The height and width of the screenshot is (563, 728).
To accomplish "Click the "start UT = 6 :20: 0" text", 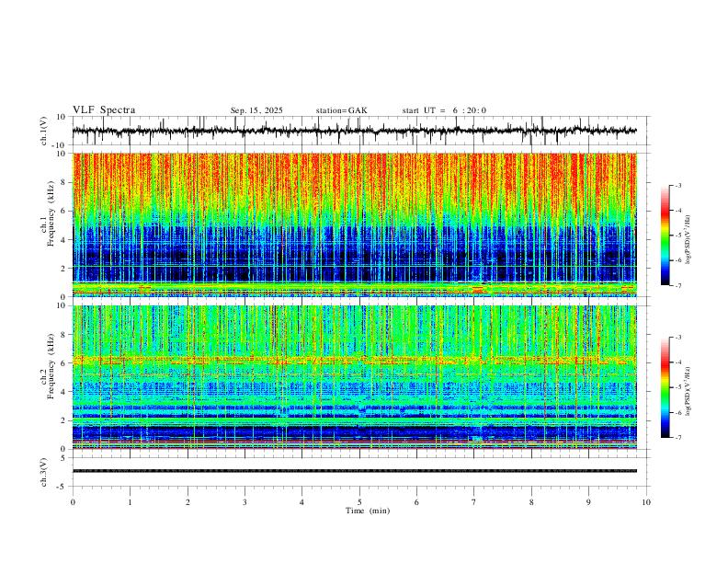I will 444,110.
